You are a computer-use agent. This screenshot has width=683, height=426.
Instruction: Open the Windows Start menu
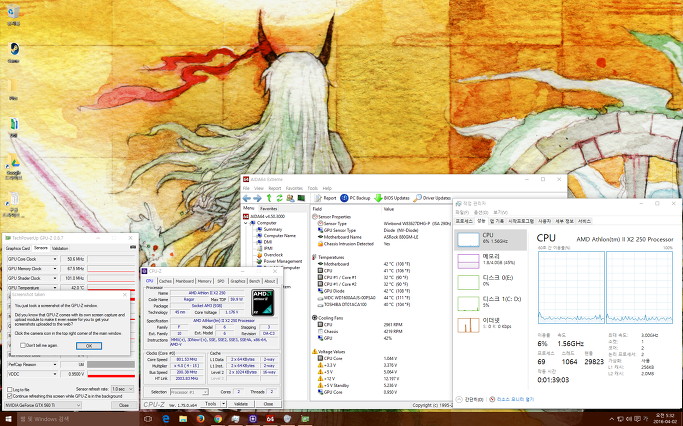click(8, 419)
